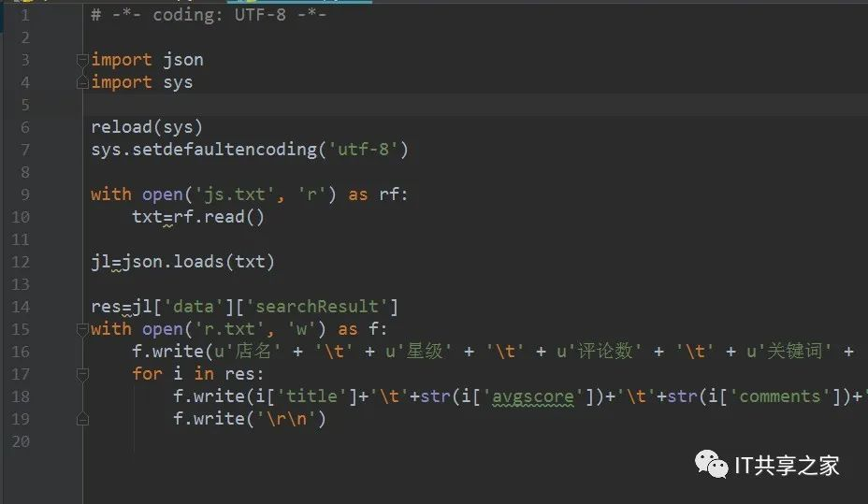Click line number 20 in the gutter

pyautogui.click(x=21, y=441)
